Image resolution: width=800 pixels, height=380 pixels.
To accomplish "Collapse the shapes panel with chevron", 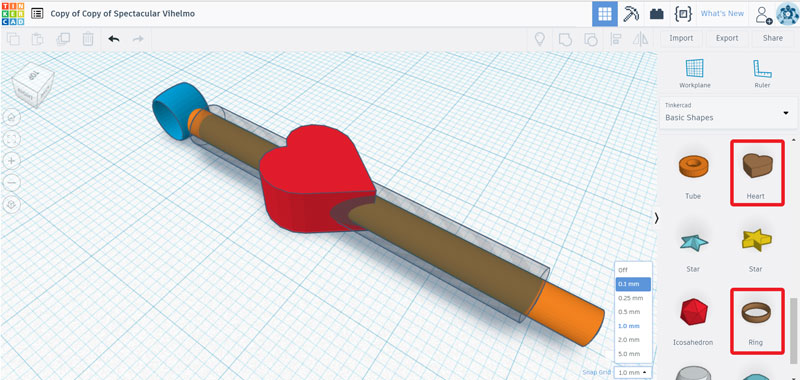I will (x=657, y=218).
